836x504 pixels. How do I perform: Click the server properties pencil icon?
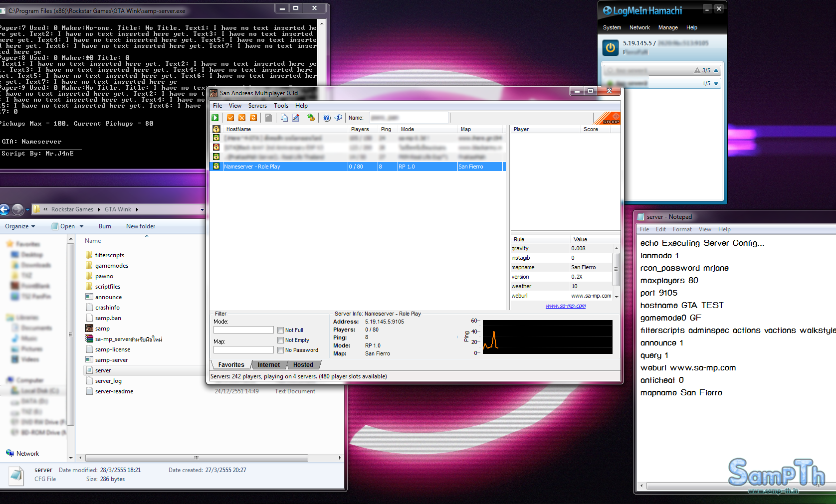(296, 118)
